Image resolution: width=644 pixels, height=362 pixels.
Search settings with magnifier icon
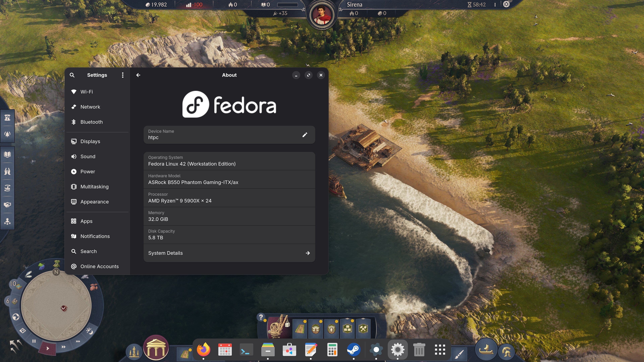click(72, 75)
